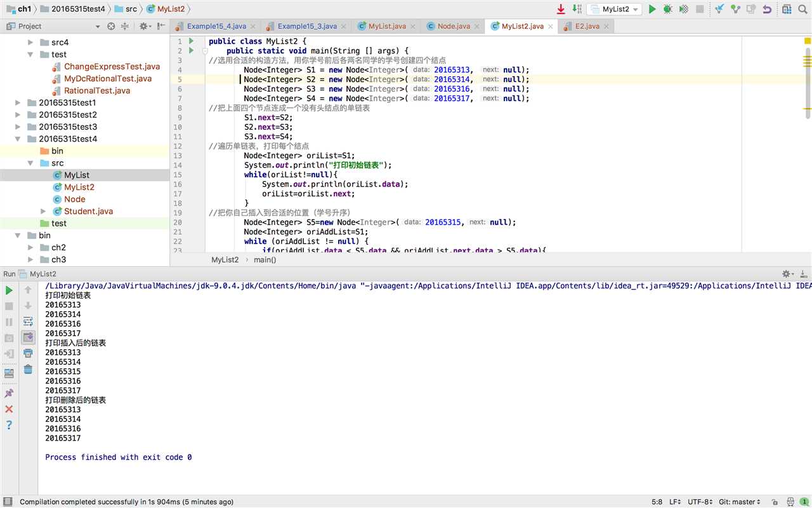Viewport: 812px width, 508px height.
Task: Close the MyList2.java editor tab
Action: pyautogui.click(x=551, y=27)
